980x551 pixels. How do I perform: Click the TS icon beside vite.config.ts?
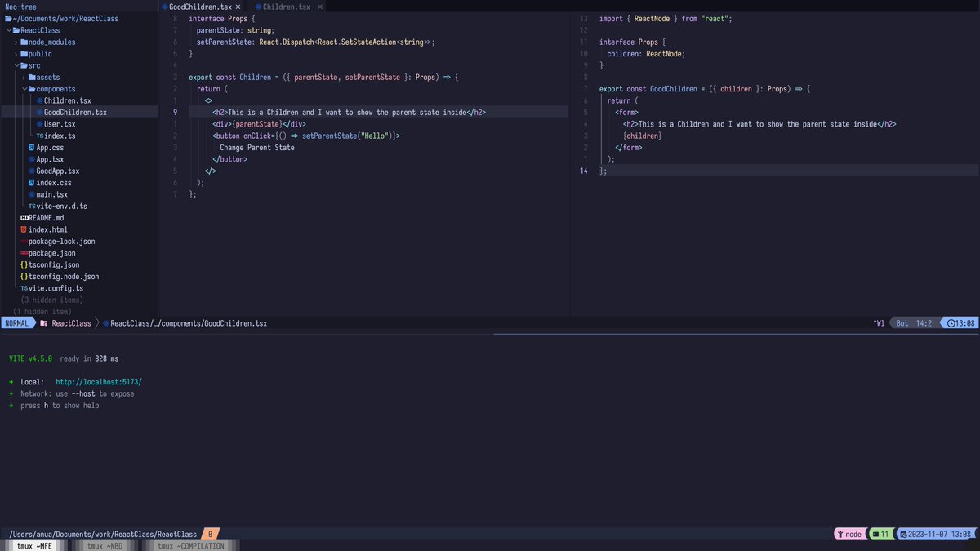24,289
